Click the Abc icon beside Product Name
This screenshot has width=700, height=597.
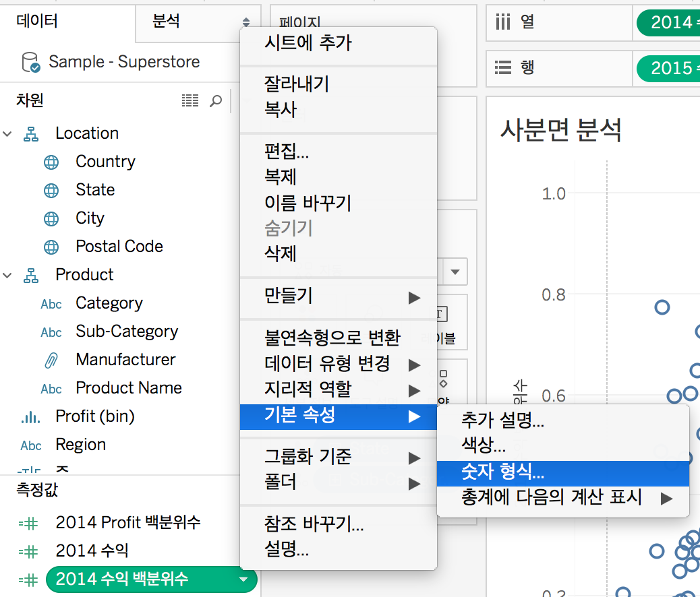(51, 389)
